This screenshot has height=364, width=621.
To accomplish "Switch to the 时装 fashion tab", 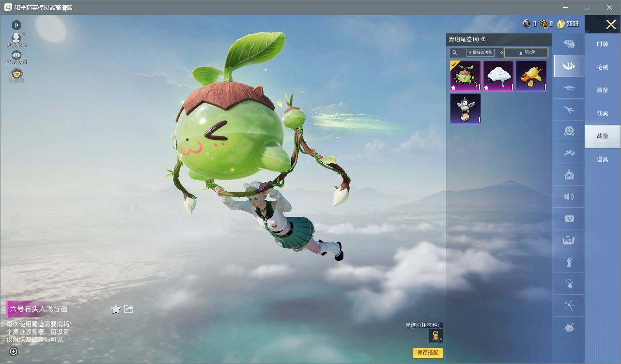I will 603,44.
